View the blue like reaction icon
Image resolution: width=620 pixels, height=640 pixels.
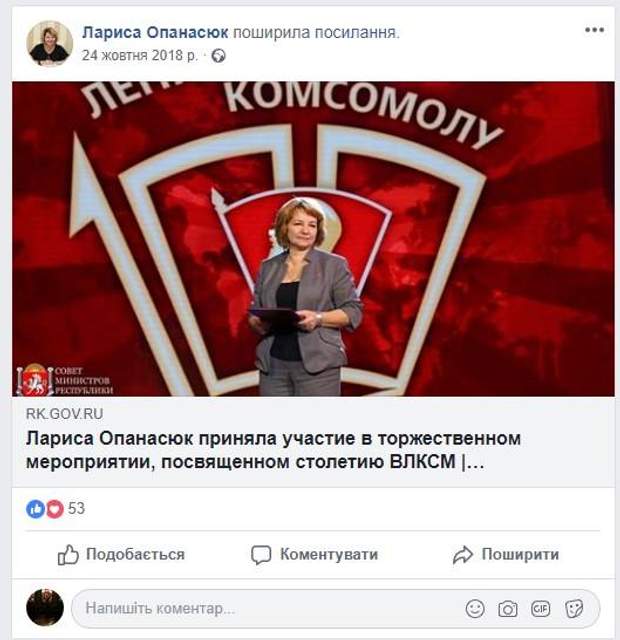36,509
